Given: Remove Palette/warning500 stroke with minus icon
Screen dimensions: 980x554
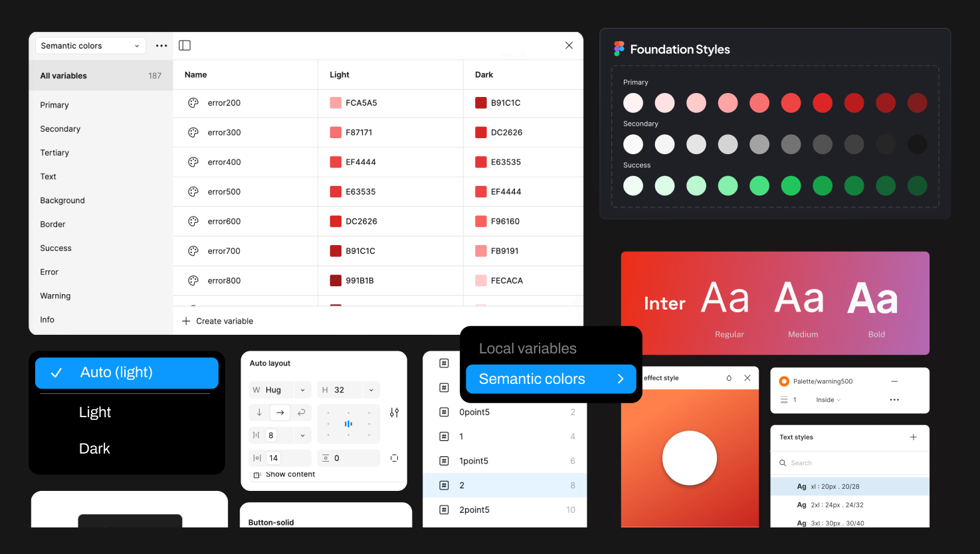Looking at the screenshot, I should 894,381.
